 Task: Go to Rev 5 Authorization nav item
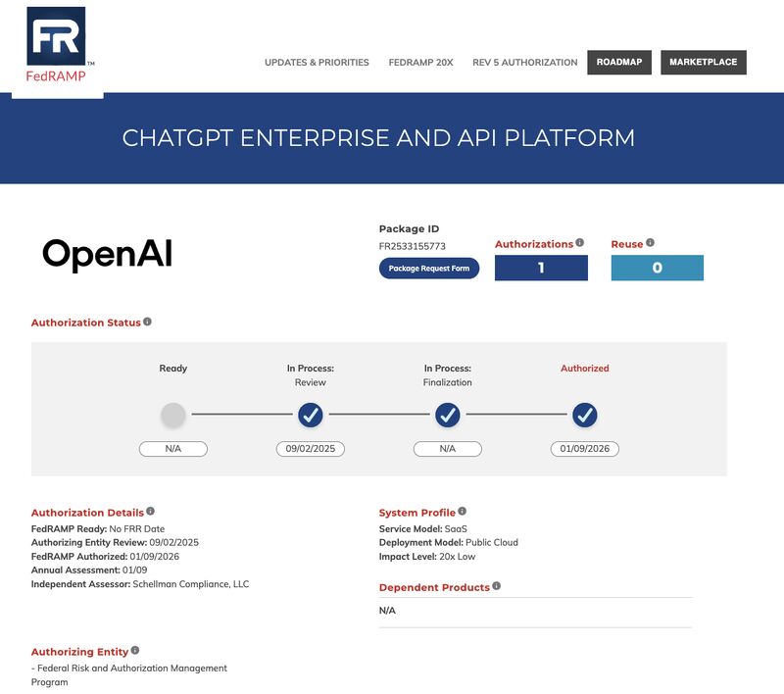pyautogui.click(x=524, y=63)
